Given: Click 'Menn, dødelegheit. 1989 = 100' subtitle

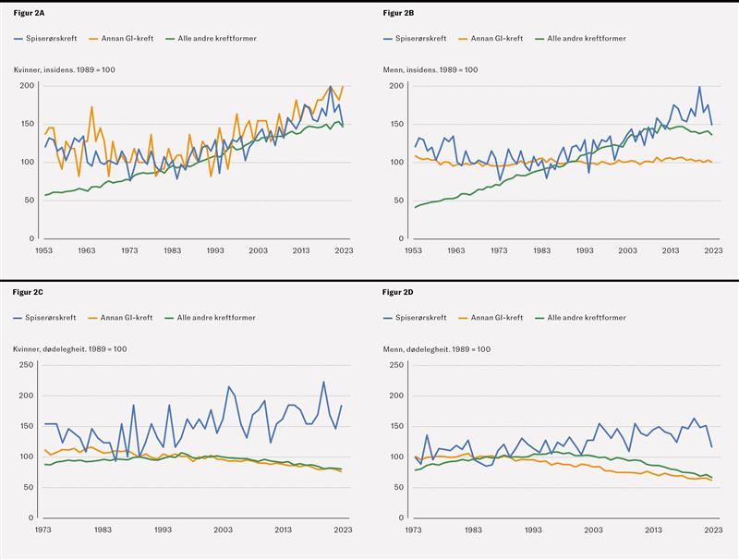Looking at the screenshot, I should [x=432, y=349].
